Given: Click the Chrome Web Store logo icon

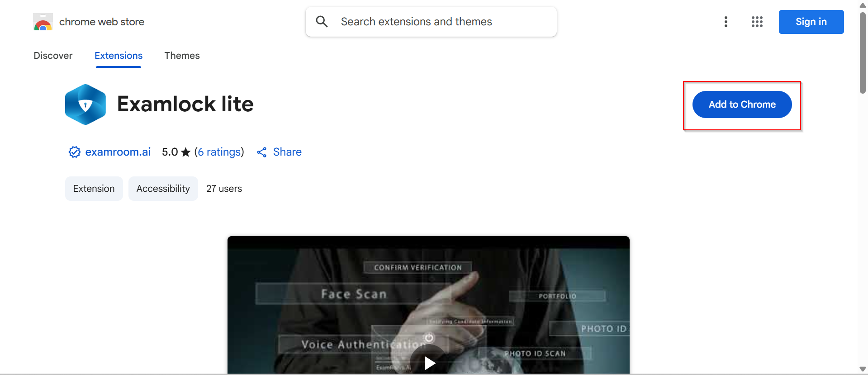Looking at the screenshot, I should [x=43, y=22].
